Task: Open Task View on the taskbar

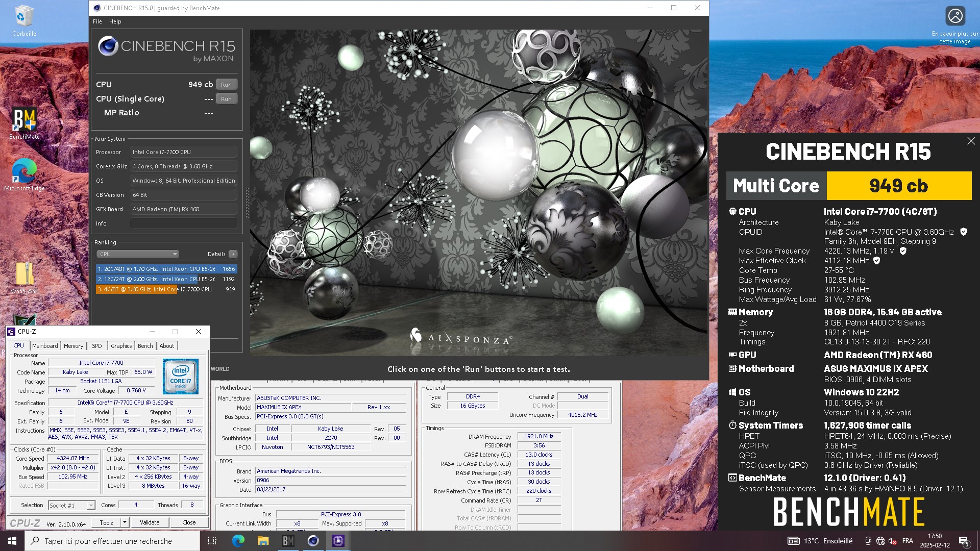Action: coord(212,541)
